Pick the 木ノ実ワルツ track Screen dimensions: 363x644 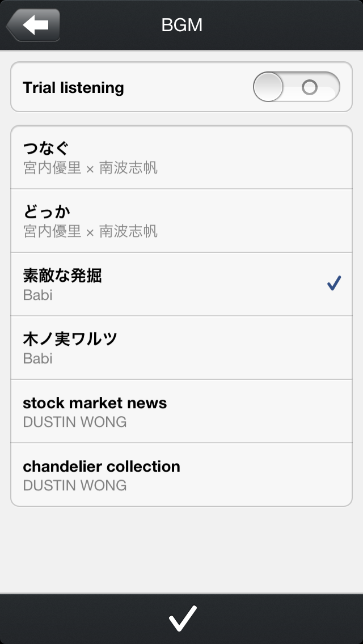click(70, 340)
